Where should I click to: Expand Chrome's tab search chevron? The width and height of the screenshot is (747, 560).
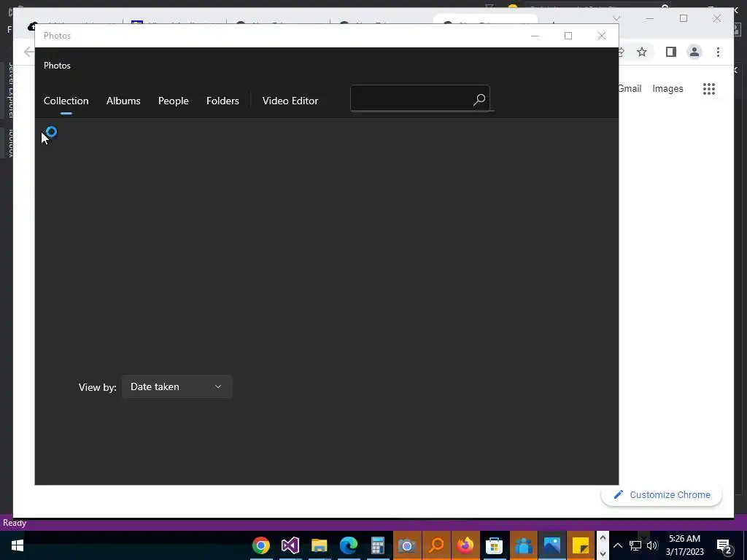[616, 18]
